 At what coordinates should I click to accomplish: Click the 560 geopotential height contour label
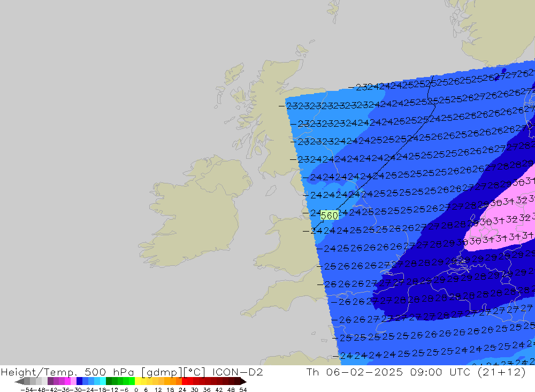click(329, 216)
